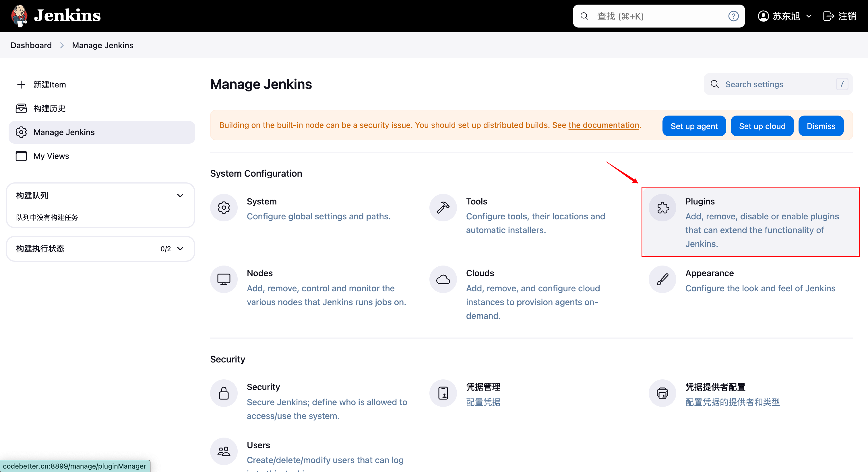Open 新建Item in the sidebar

point(102,85)
